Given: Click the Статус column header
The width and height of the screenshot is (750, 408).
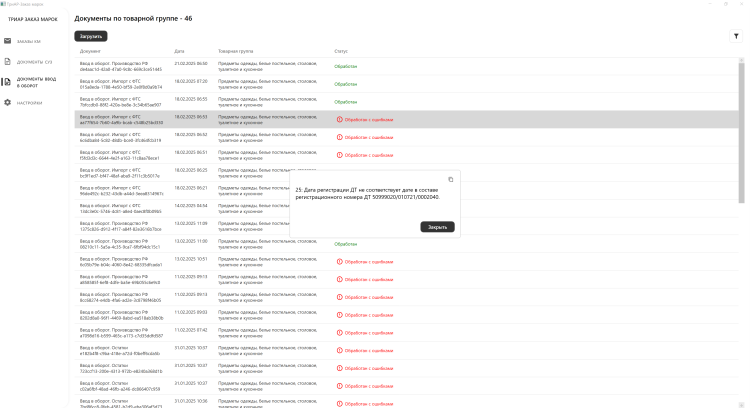Looking at the screenshot, I should click(x=341, y=50).
